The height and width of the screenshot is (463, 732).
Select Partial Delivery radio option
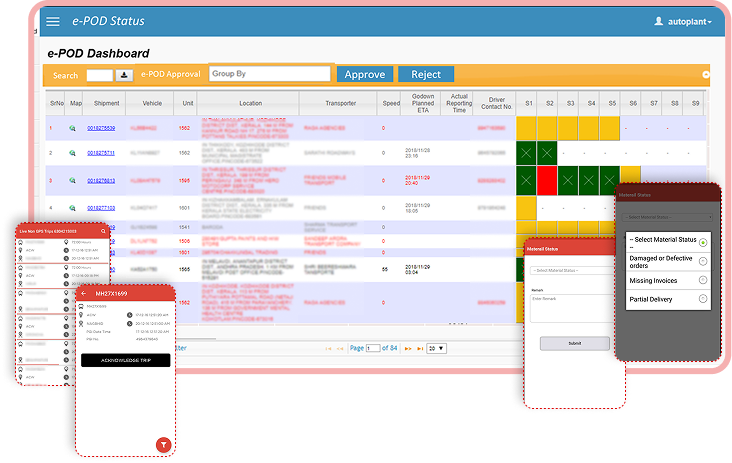pos(703,298)
